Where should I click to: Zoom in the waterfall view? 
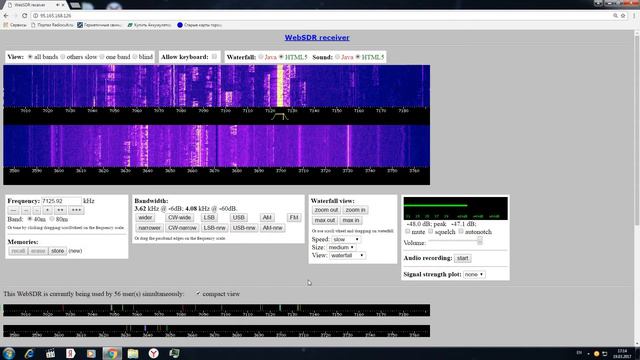(x=355, y=210)
